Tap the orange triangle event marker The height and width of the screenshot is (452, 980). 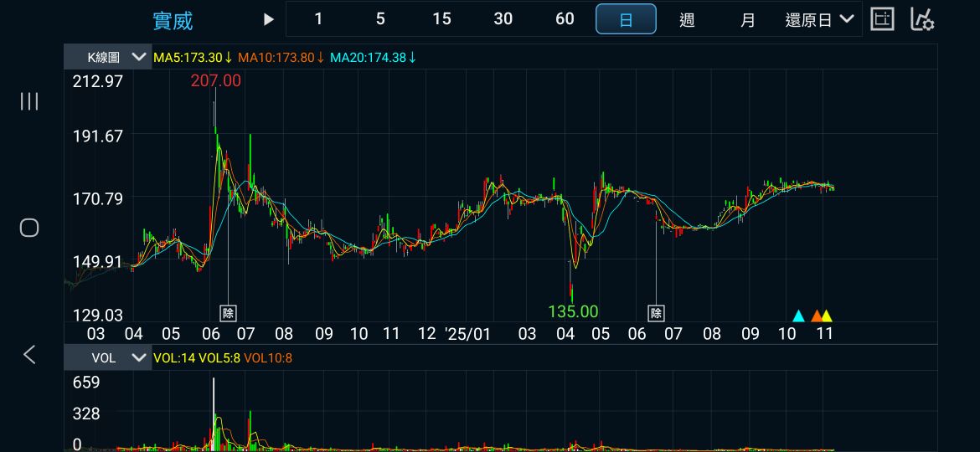[x=817, y=316]
